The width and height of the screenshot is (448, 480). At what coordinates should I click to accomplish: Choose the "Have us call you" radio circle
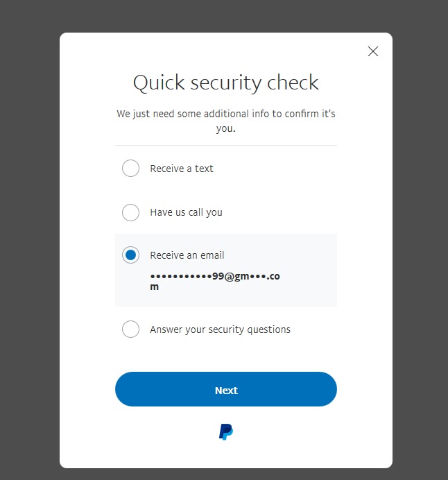coord(130,212)
